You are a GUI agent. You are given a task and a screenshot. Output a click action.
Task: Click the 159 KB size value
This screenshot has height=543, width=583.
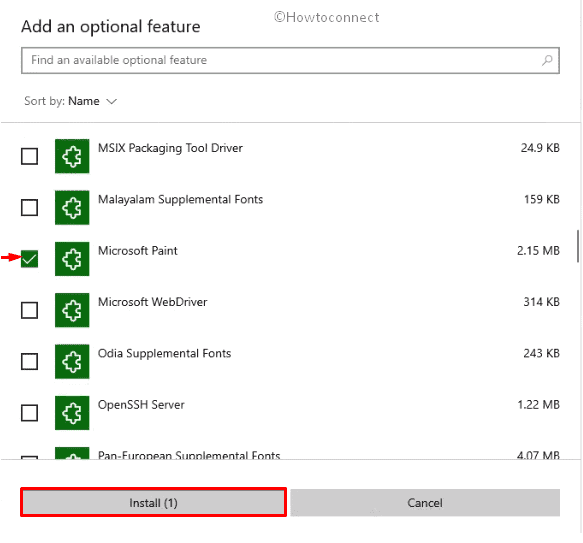[542, 199]
